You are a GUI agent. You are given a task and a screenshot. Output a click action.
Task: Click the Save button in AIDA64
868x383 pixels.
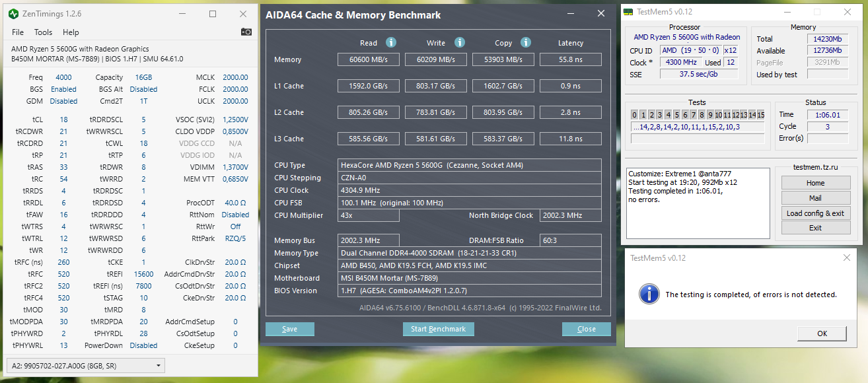tap(289, 329)
